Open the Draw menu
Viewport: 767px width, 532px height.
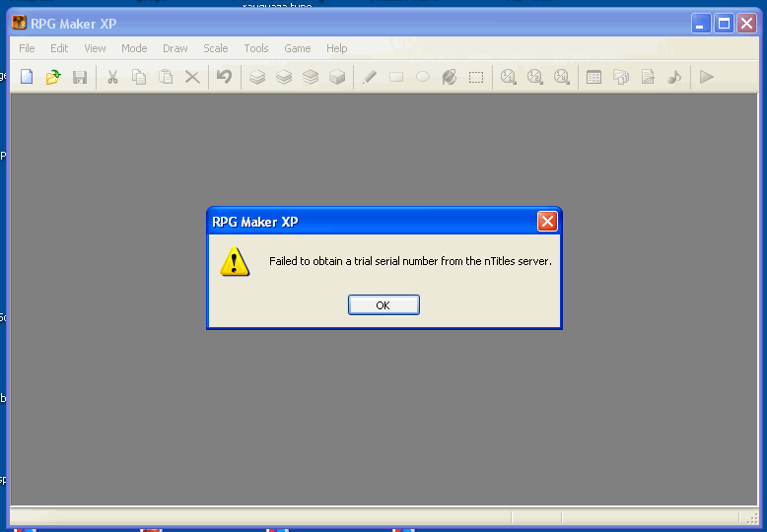(x=175, y=48)
